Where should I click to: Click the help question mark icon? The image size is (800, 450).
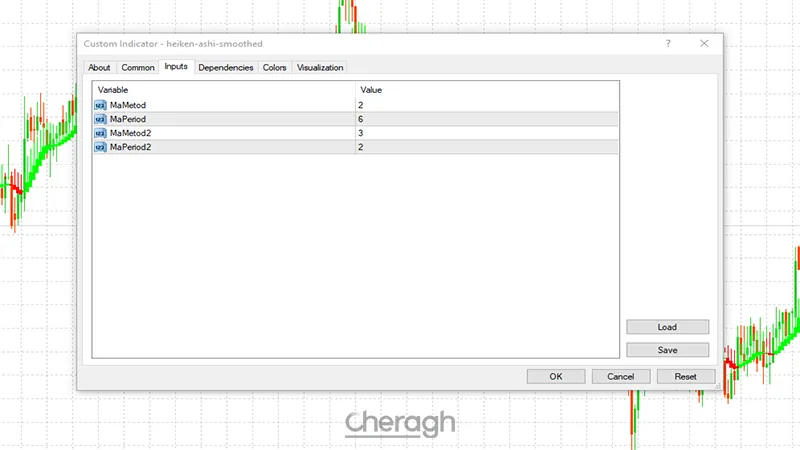tap(667, 44)
